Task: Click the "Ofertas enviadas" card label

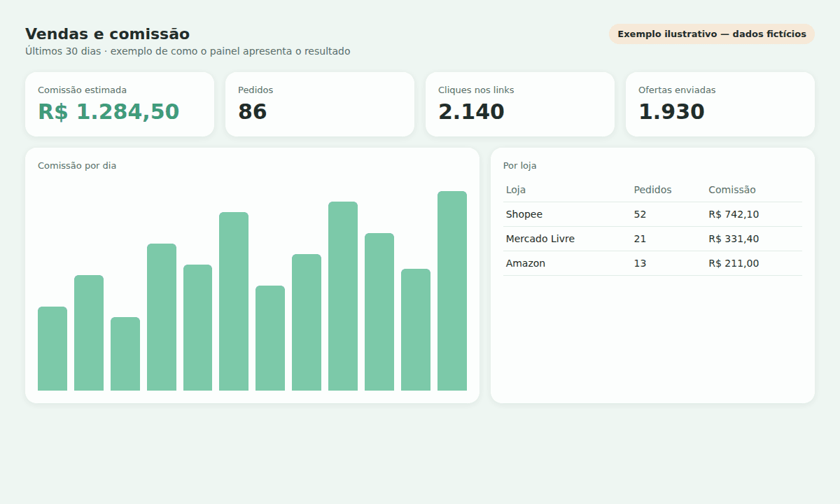Action: point(677,90)
